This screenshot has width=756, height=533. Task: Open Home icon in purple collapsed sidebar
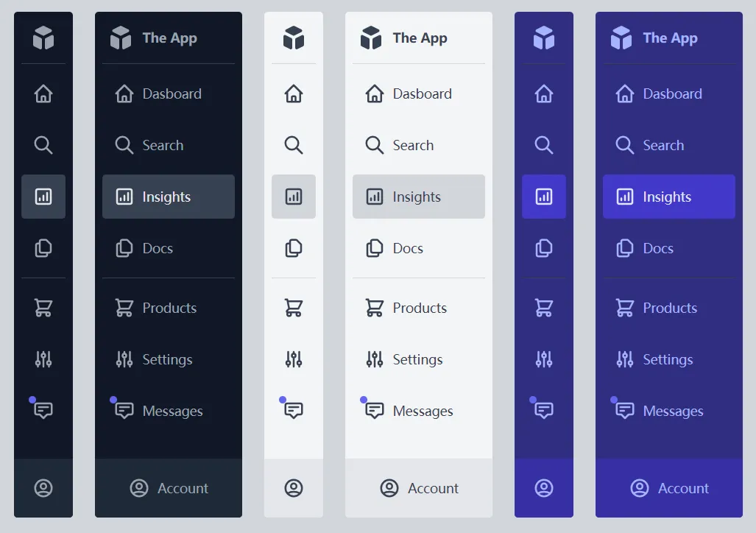click(x=544, y=93)
